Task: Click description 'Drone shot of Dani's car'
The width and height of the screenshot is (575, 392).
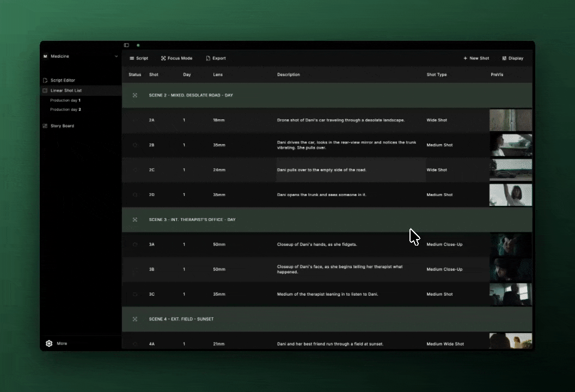Action: (x=341, y=120)
